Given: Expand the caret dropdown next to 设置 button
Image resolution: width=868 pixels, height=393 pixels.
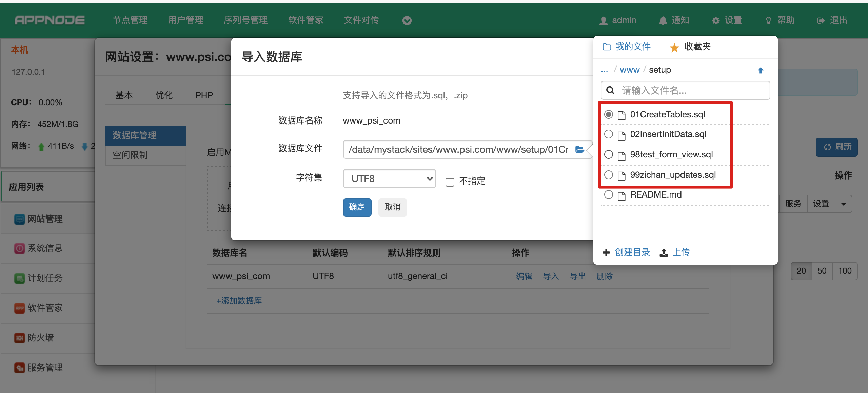Looking at the screenshot, I should (843, 204).
